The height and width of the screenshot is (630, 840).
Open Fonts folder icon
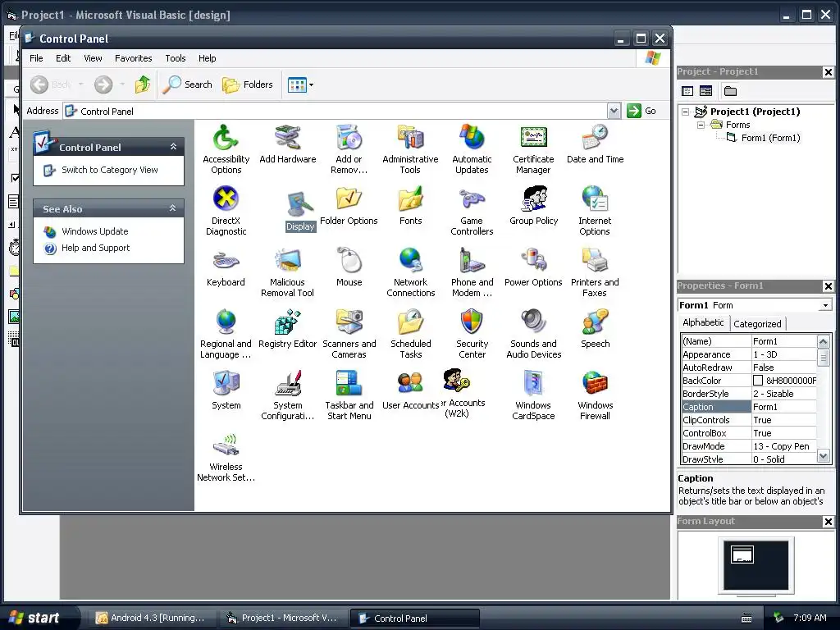[410, 205]
